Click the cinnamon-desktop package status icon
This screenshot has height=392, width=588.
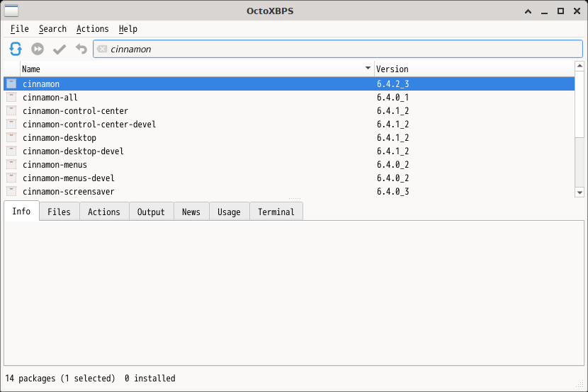[x=11, y=138]
